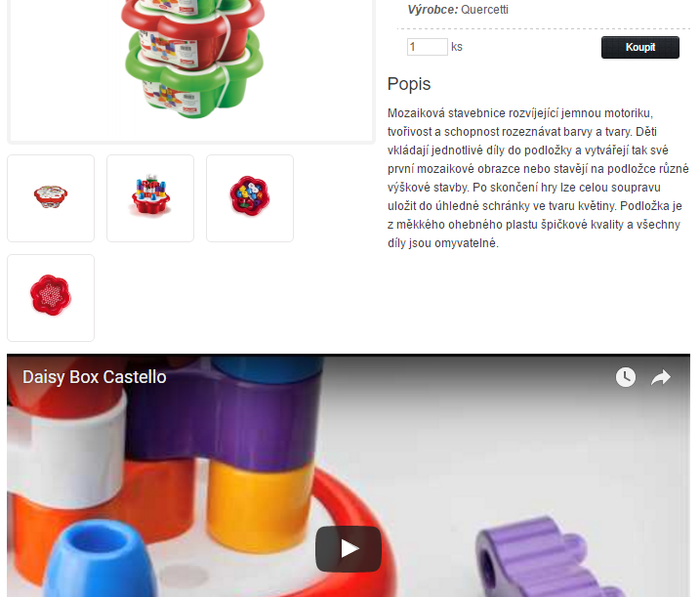Click the blue cone piece in video preview
Image resolution: width=700 pixels, height=597 pixels.
point(101,560)
